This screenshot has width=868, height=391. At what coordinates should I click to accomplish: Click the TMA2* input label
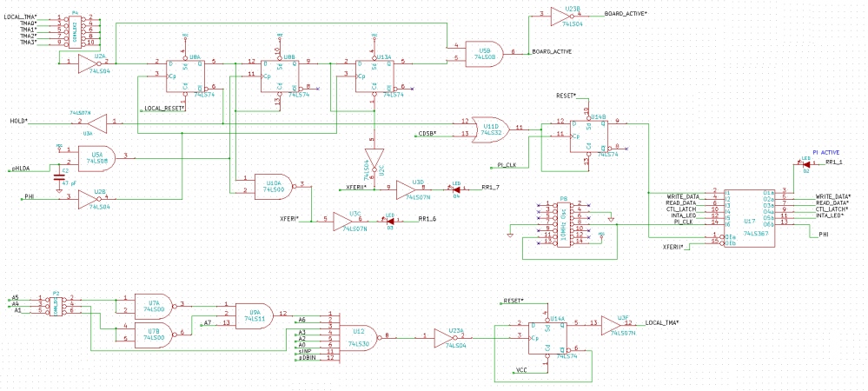point(28,36)
